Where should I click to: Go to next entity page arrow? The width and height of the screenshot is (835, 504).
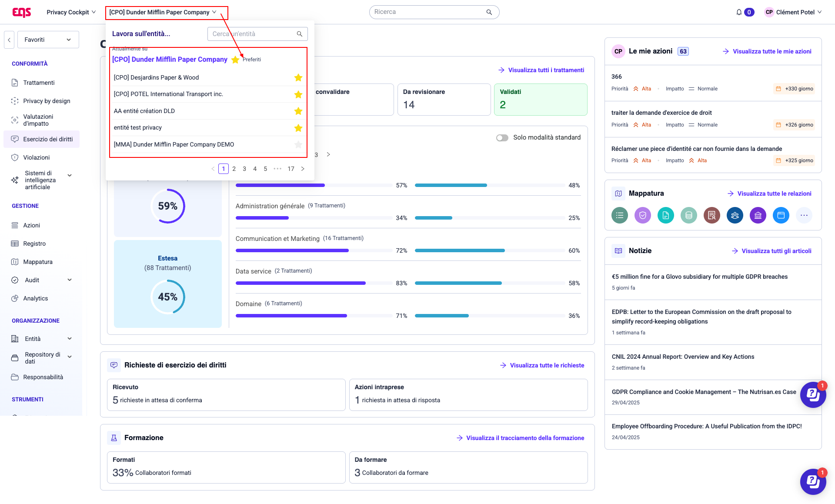[x=303, y=169]
